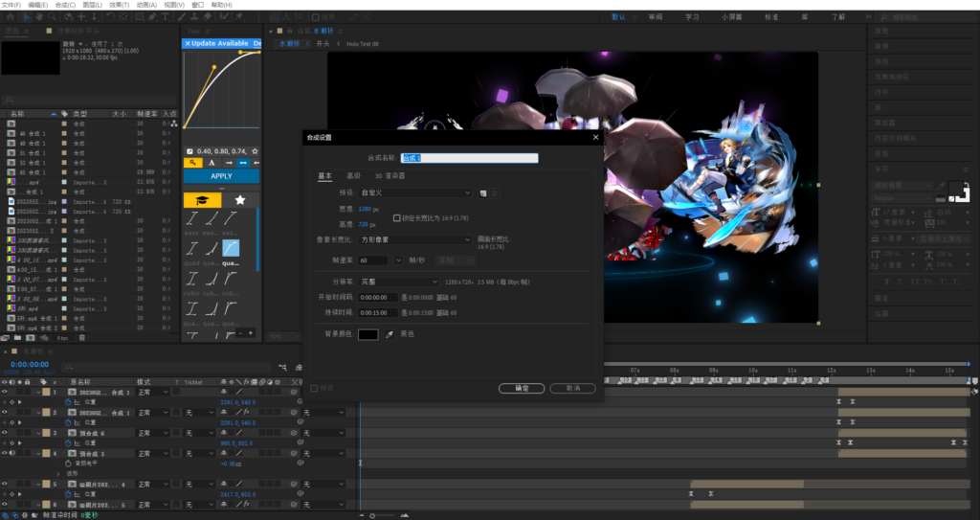This screenshot has height=520, width=980.
Task: Open the 预设 preset dropdown (自定义)
Action: 415,193
